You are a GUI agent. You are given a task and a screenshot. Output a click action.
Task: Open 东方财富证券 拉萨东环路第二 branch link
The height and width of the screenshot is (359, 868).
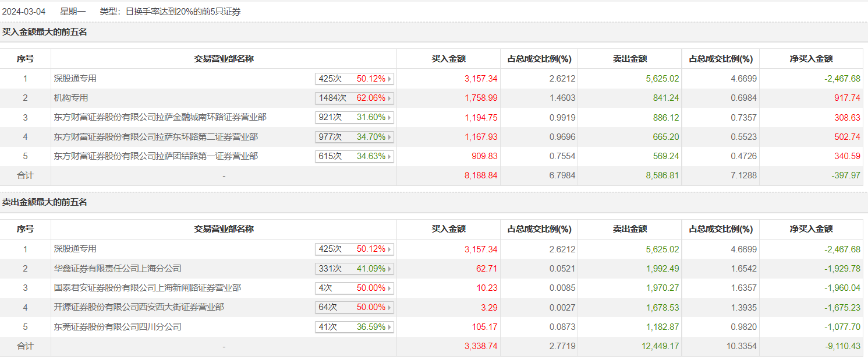[x=155, y=137]
